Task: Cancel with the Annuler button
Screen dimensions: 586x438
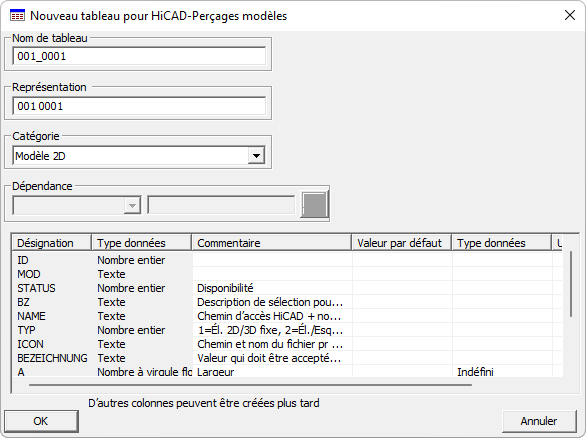Action: 539,421
